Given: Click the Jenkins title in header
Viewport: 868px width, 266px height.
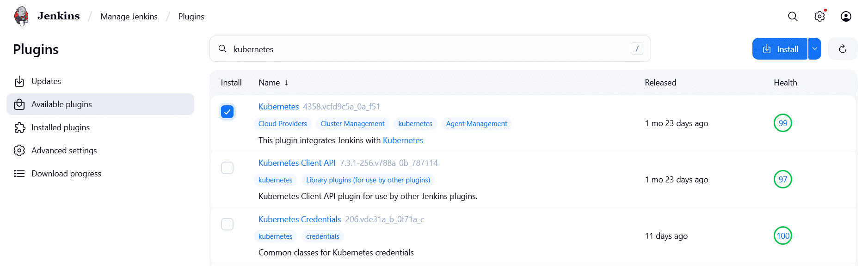Looking at the screenshot, I should [x=58, y=16].
